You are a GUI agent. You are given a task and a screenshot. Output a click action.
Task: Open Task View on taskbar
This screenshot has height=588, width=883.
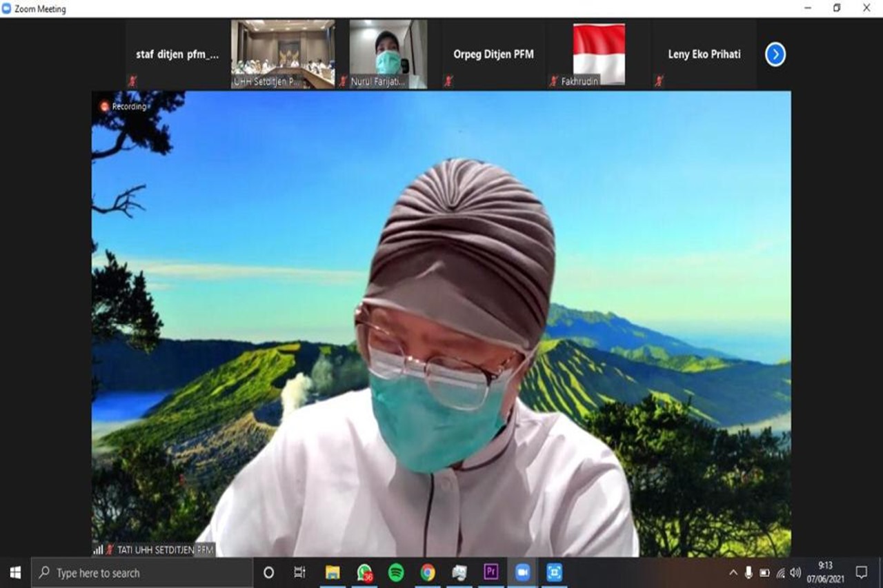click(299, 572)
